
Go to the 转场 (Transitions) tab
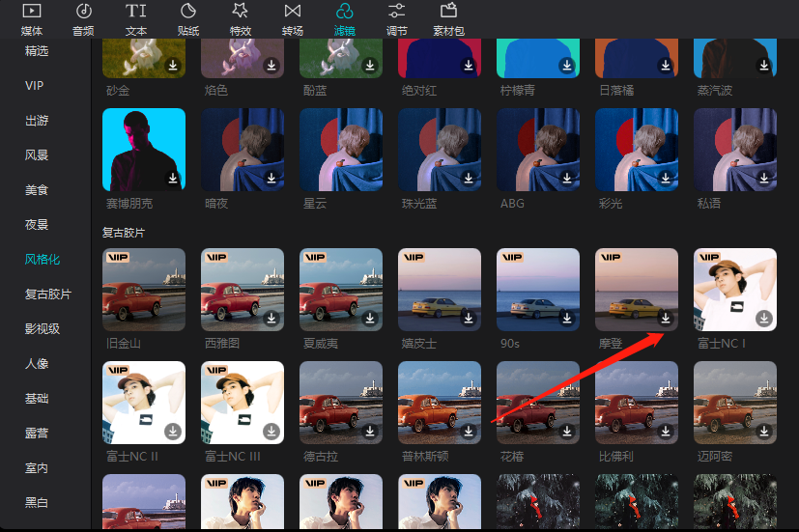pyautogui.click(x=292, y=17)
